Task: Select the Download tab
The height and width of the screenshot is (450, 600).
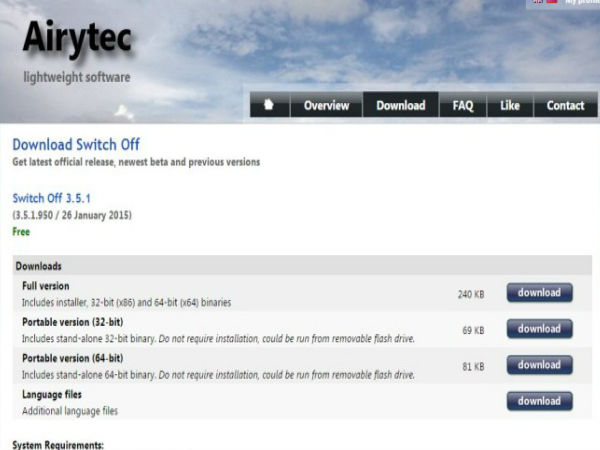Action: point(400,105)
